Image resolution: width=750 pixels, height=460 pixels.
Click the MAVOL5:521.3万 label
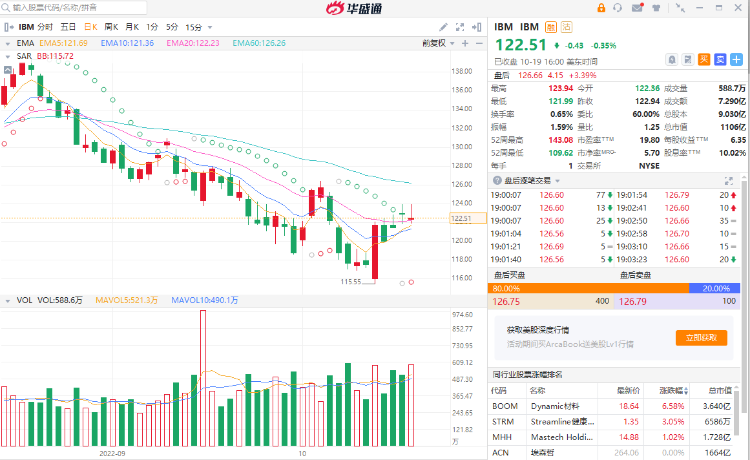click(x=126, y=300)
